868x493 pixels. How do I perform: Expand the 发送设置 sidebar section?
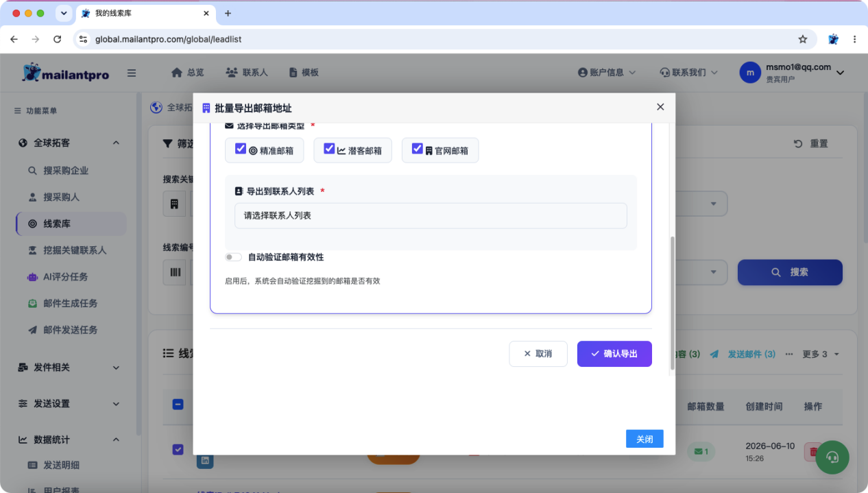pos(70,404)
